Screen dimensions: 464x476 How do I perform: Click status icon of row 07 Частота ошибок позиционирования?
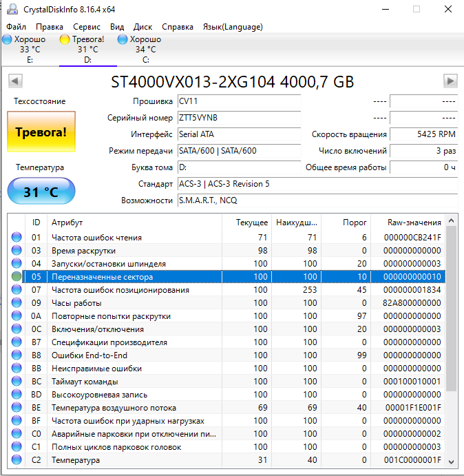17,289
